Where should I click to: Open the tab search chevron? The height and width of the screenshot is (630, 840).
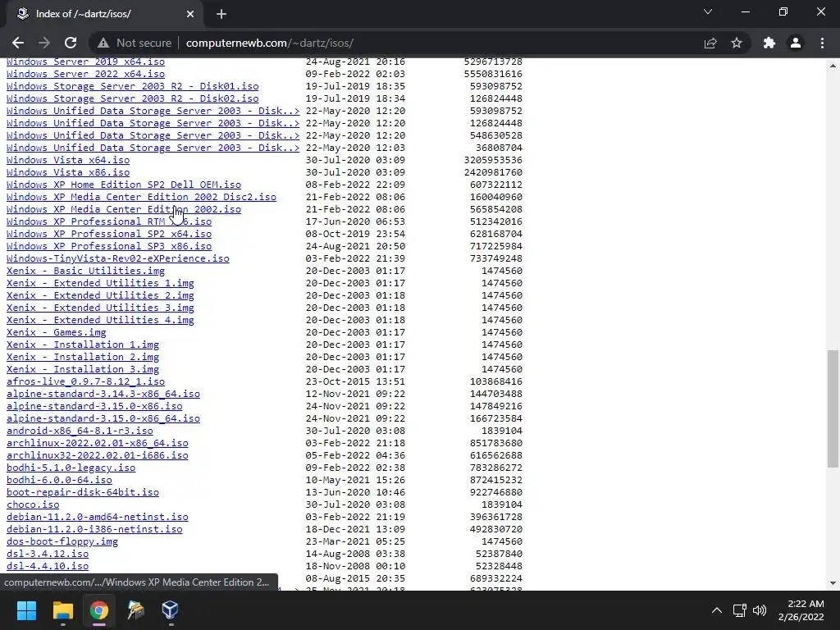point(708,11)
